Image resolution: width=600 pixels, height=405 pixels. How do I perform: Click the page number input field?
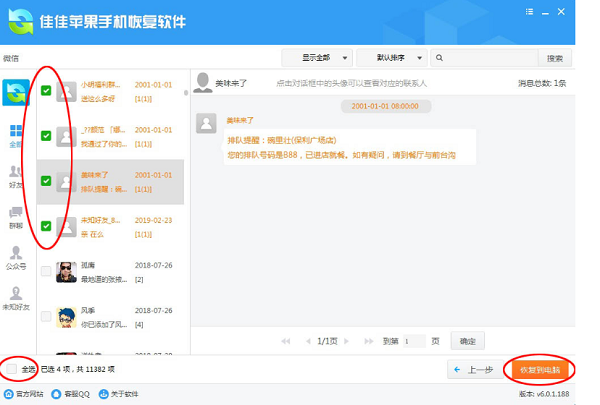coord(415,341)
